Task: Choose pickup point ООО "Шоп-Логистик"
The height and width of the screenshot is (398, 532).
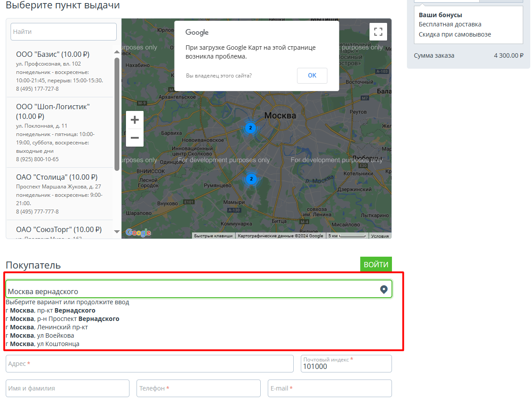Action: tap(59, 133)
